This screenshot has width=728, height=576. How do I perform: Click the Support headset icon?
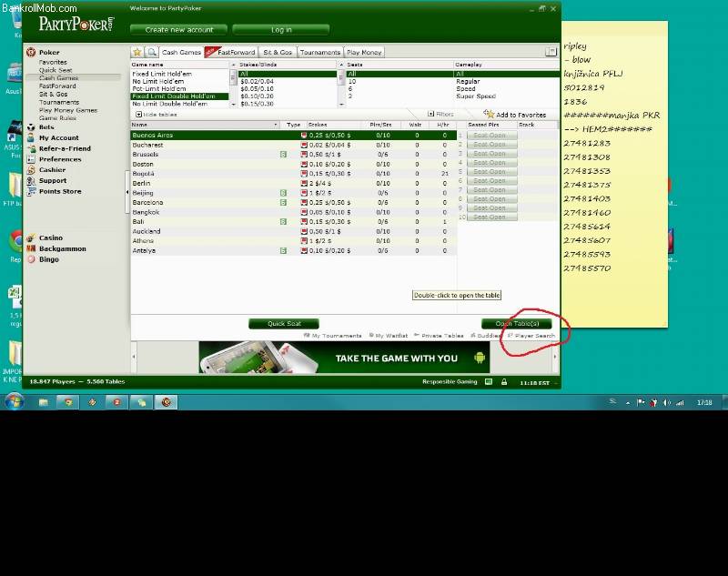pos(31,180)
